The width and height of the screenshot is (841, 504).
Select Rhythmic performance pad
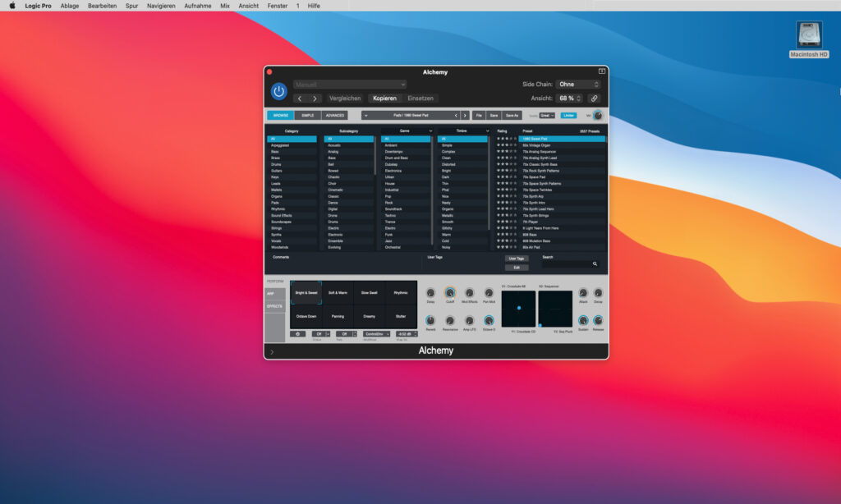click(x=401, y=293)
